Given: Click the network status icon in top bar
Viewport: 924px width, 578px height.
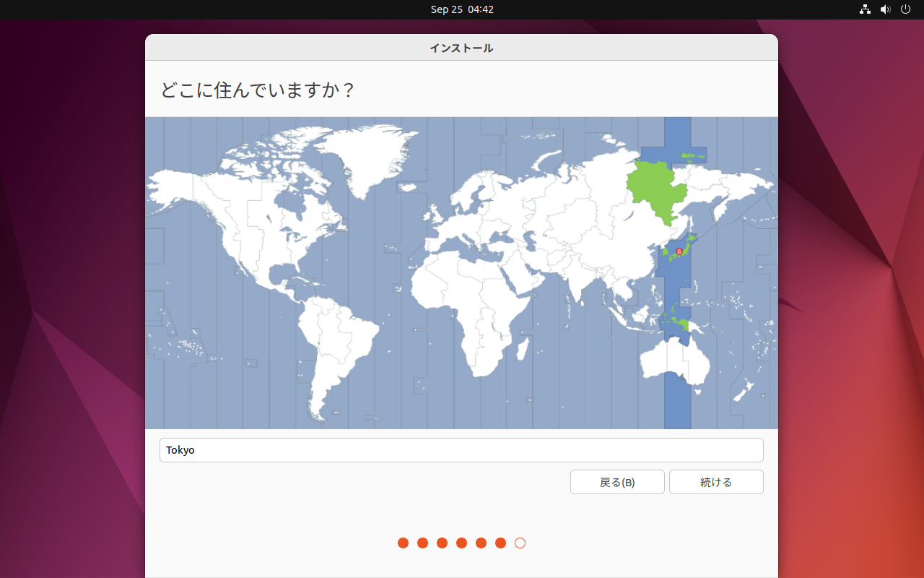Looking at the screenshot, I should 865,9.
